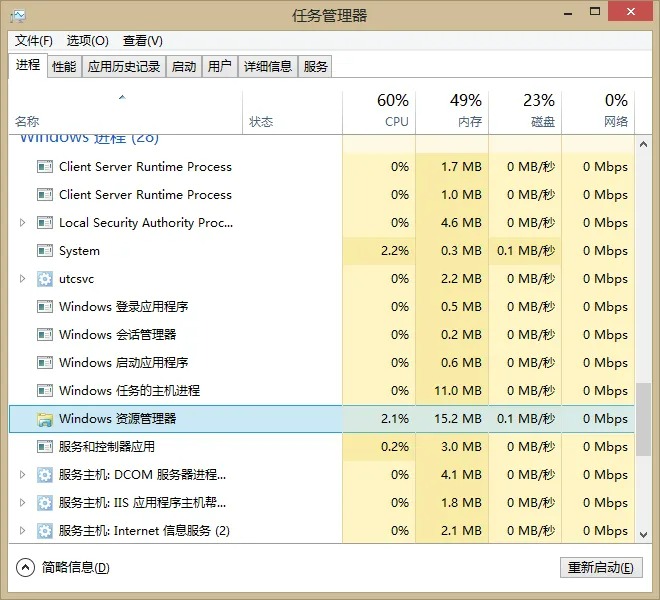The image size is (660, 600).
Task: Click the 4.6 MB memory value
Action: pos(461,222)
